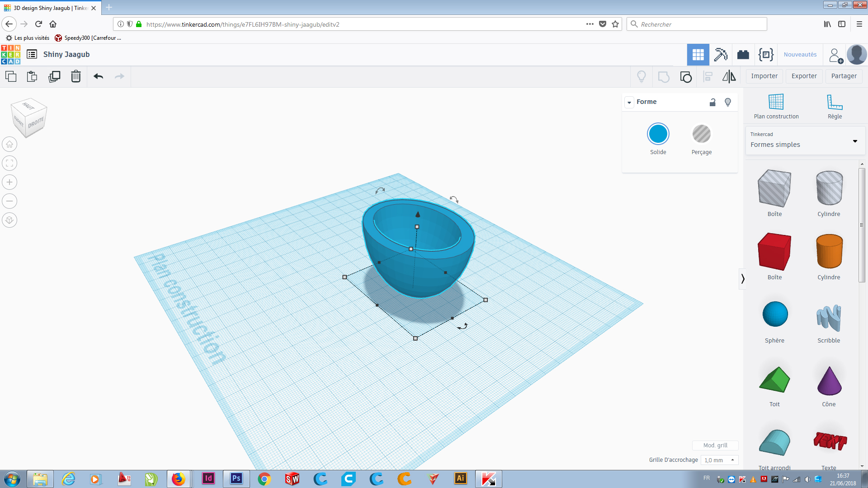This screenshot has height=488, width=868.
Task: Set shape to Perçage hole
Action: (701, 134)
